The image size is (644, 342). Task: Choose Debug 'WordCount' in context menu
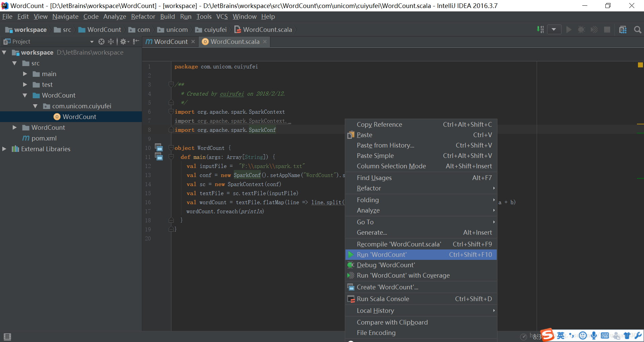click(421, 265)
